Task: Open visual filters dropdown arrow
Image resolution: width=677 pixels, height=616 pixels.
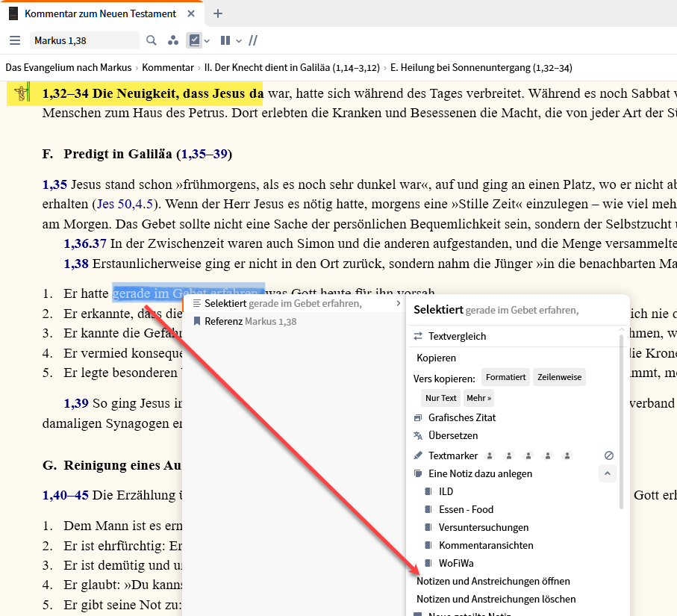Action: (208, 41)
